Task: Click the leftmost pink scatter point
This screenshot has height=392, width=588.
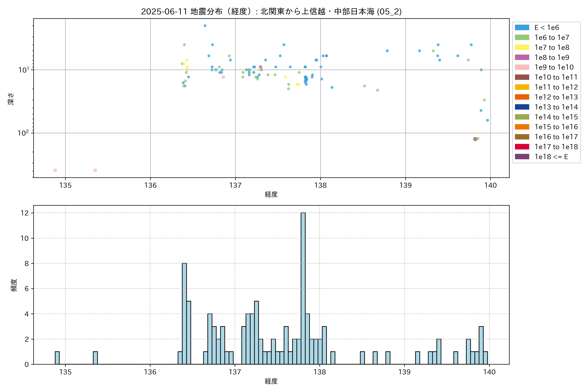Action: pos(55,170)
